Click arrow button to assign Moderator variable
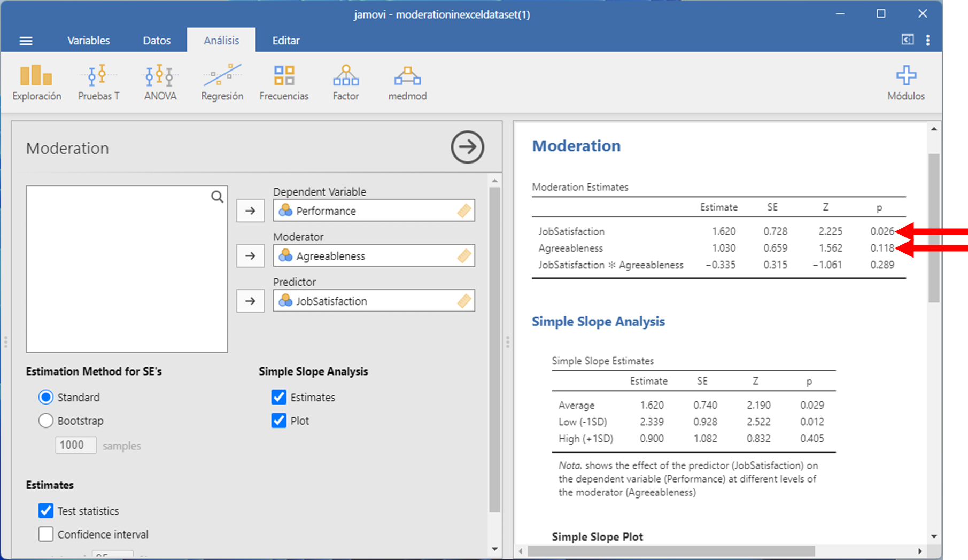Viewport: 968px width, 560px height. pos(250,256)
